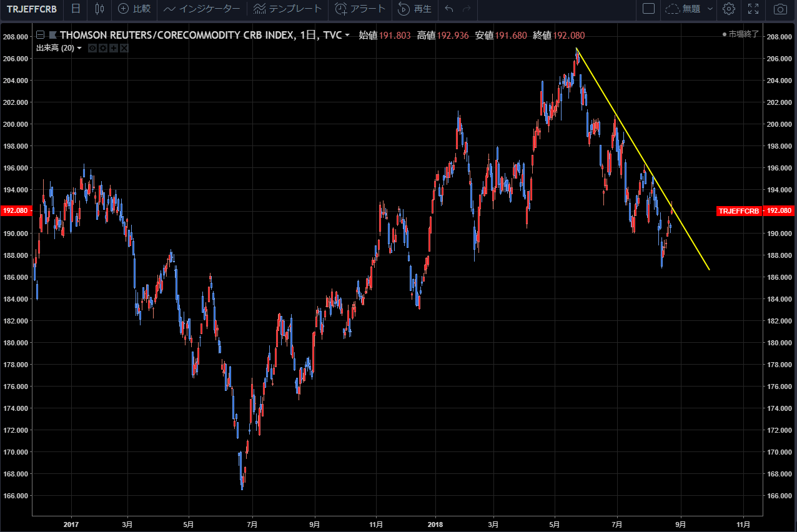Open settings gear of 出来高 indicator
The height and width of the screenshot is (532, 797).
(103, 48)
